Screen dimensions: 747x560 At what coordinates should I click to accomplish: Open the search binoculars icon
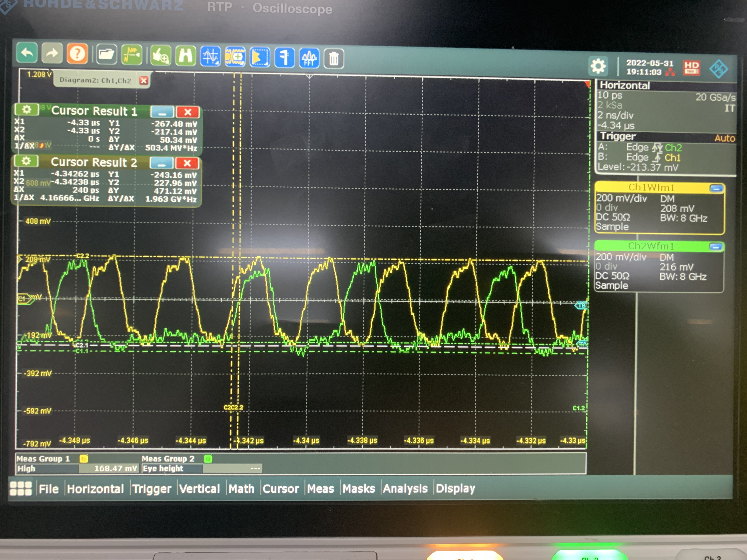pos(186,56)
